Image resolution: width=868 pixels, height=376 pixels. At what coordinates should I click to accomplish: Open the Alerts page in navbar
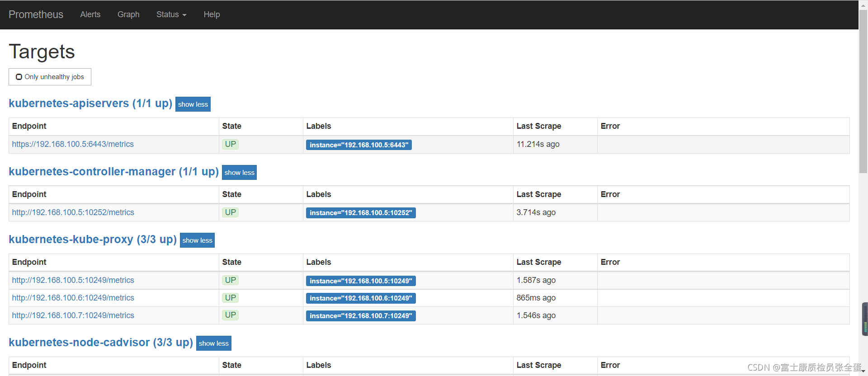click(x=90, y=14)
